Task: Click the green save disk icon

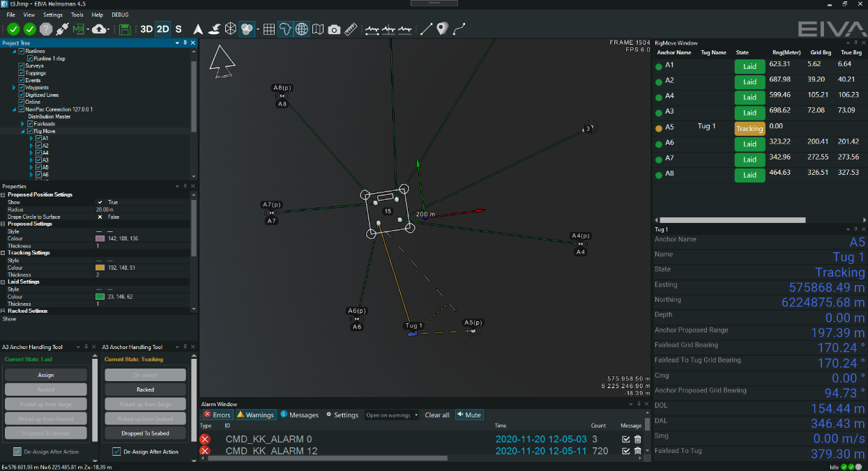Action: coord(125,29)
